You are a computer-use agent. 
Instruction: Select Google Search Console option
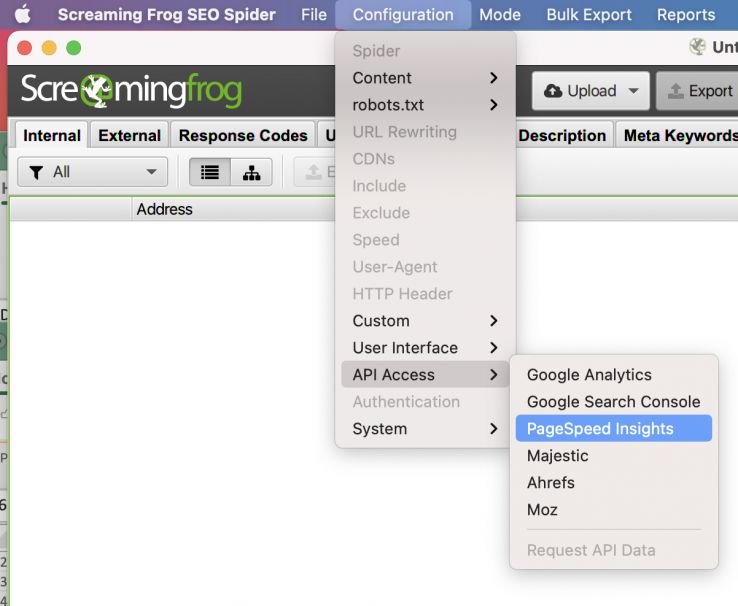(613, 402)
